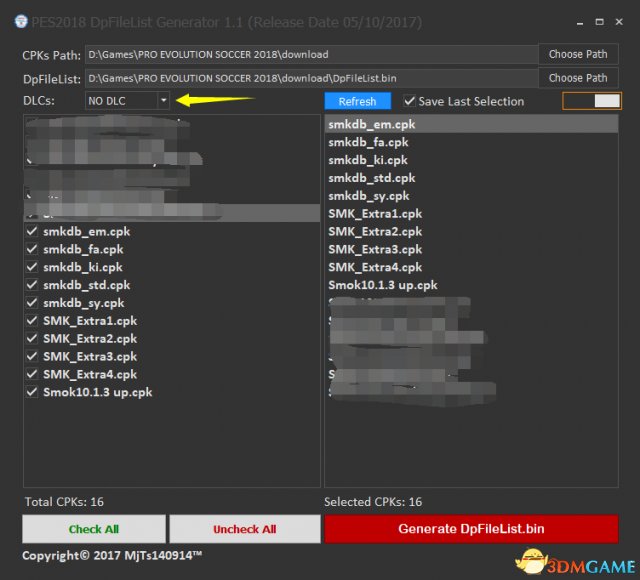Uncheck SMK_Extra3.cpk checkbox
This screenshot has width=640, height=580.
[x=32, y=356]
